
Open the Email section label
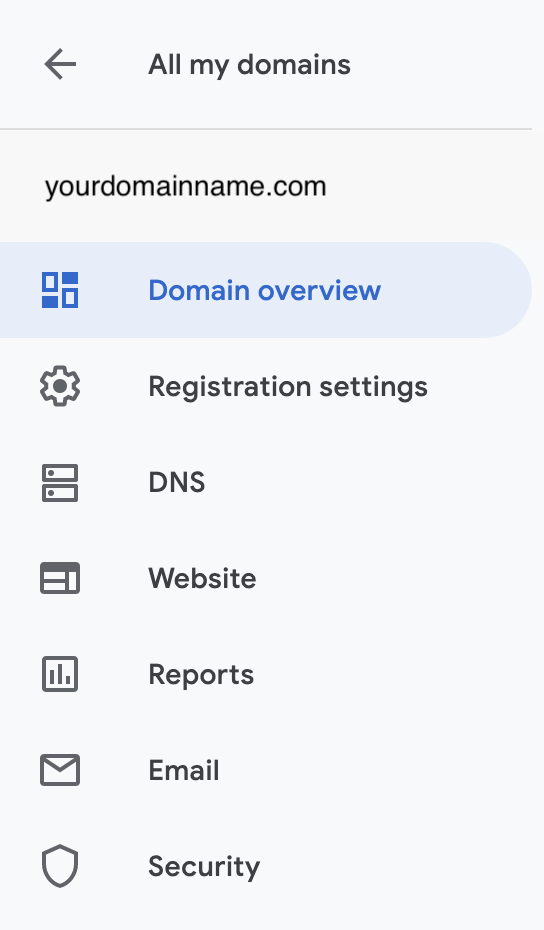coord(184,770)
